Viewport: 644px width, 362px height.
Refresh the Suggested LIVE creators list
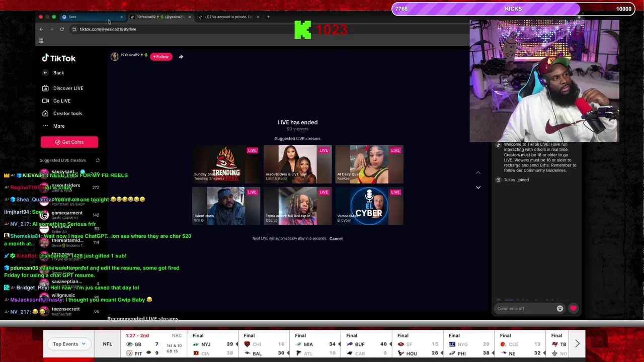point(98,160)
